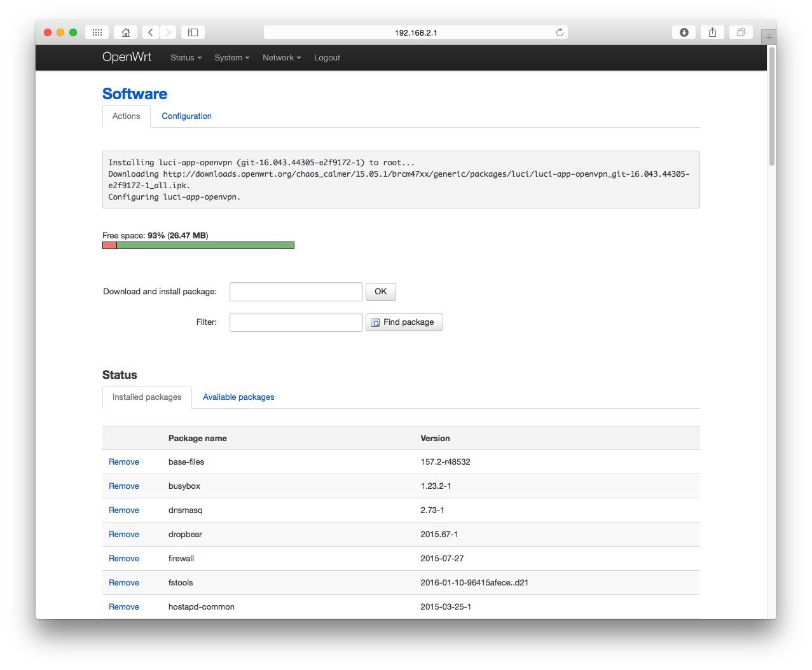Show all tabs icon
812x670 pixels.
pos(741,32)
